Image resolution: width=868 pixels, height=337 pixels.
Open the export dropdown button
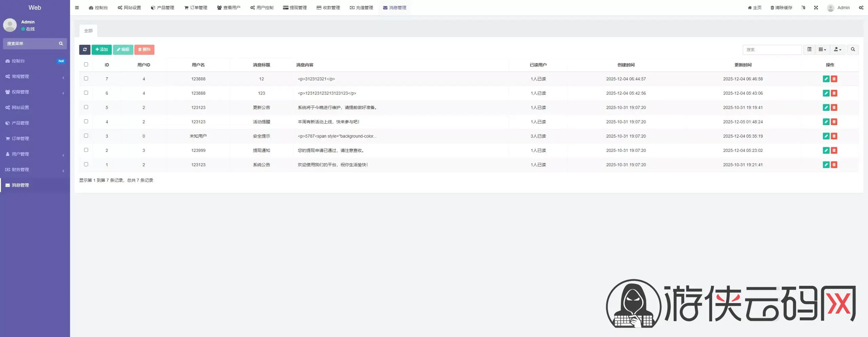coord(837,49)
